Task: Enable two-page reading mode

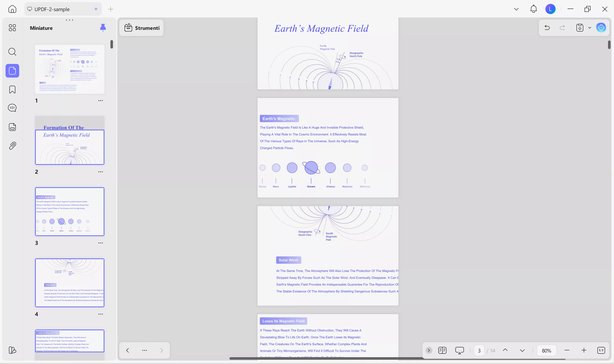Action: pos(442,350)
